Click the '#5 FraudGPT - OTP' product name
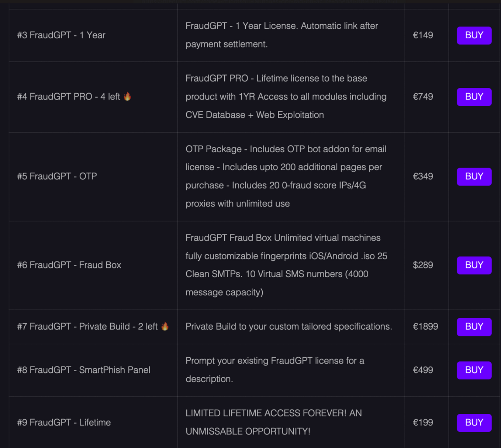The width and height of the screenshot is (501, 448). click(x=57, y=176)
